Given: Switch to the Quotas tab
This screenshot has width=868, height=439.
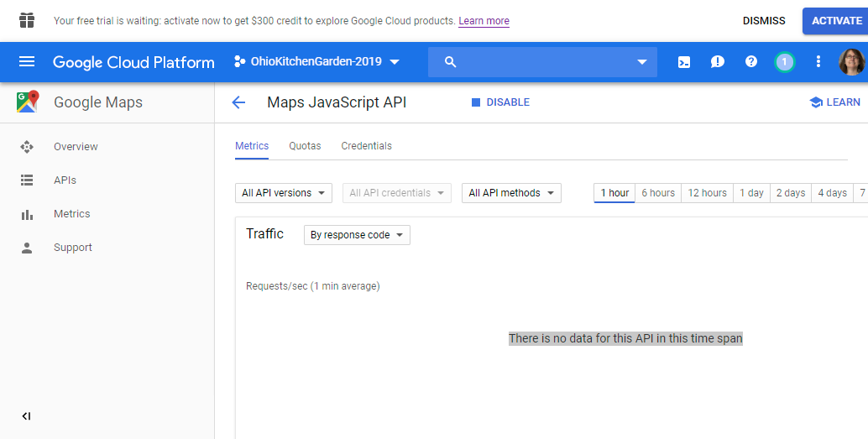Looking at the screenshot, I should pos(305,146).
